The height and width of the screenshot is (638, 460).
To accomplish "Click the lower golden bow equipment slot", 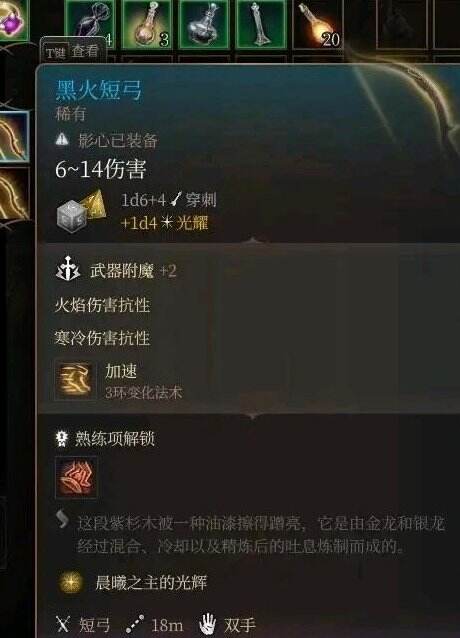I will 14,194.
